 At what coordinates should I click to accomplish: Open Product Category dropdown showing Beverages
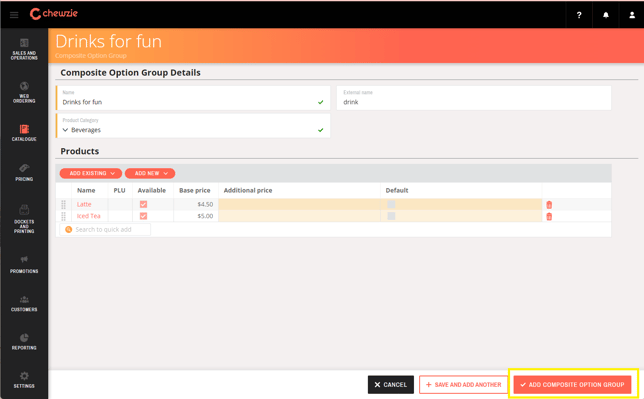193,126
